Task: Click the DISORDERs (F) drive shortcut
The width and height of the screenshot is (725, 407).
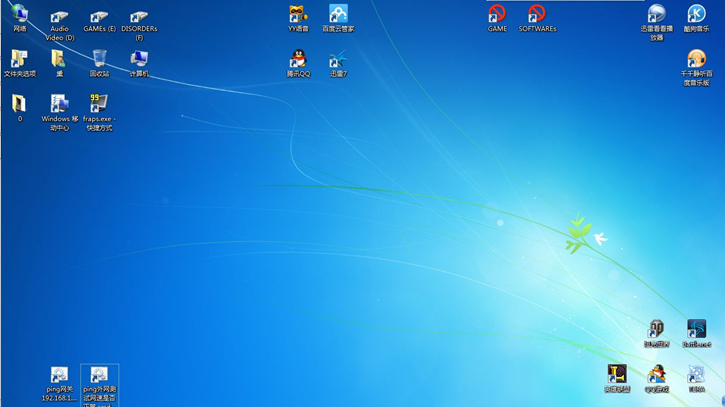Action: (139, 17)
